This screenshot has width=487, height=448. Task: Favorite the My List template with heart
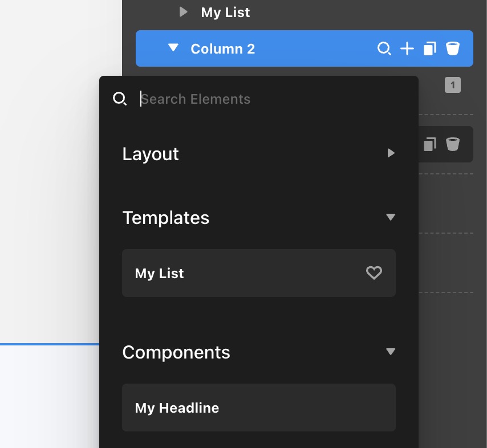click(374, 273)
